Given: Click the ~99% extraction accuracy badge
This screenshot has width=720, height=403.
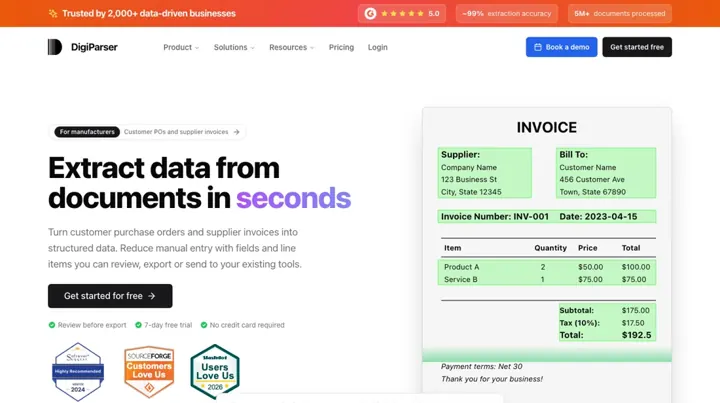Looking at the screenshot, I should [506, 14].
